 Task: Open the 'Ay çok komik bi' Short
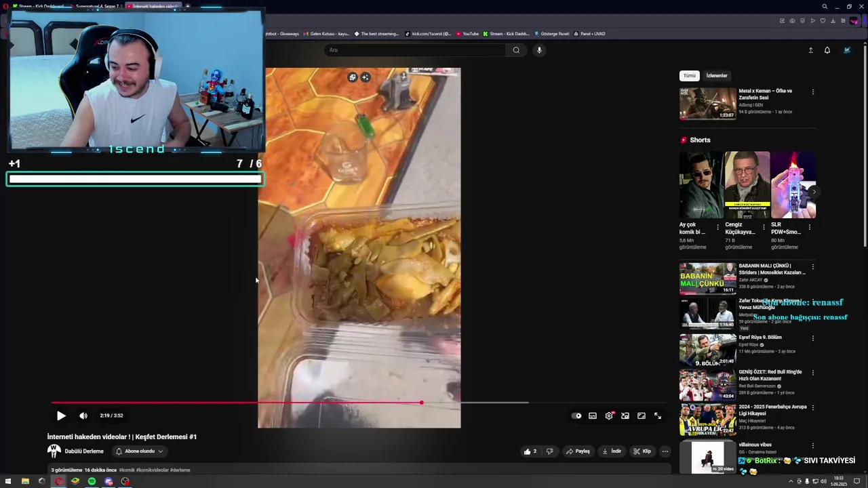click(702, 185)
